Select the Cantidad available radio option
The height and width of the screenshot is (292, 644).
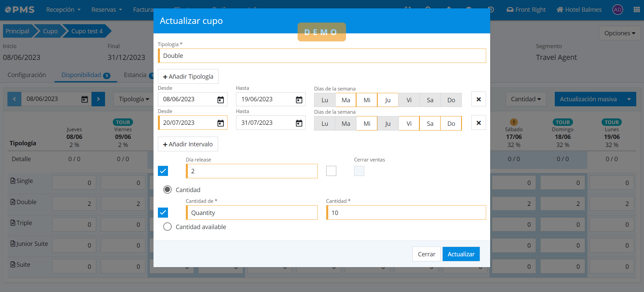(x=167, y=227)
